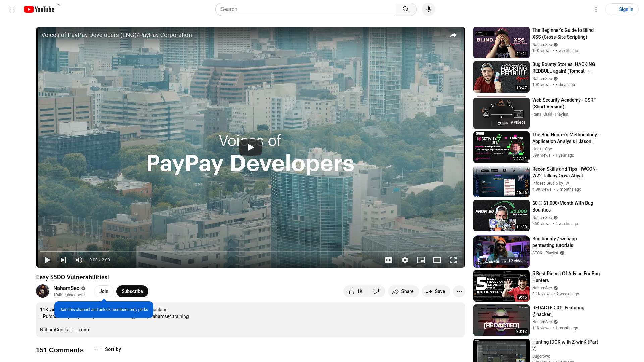Open Bug Hunter's Methodology video title

[566, 138]
